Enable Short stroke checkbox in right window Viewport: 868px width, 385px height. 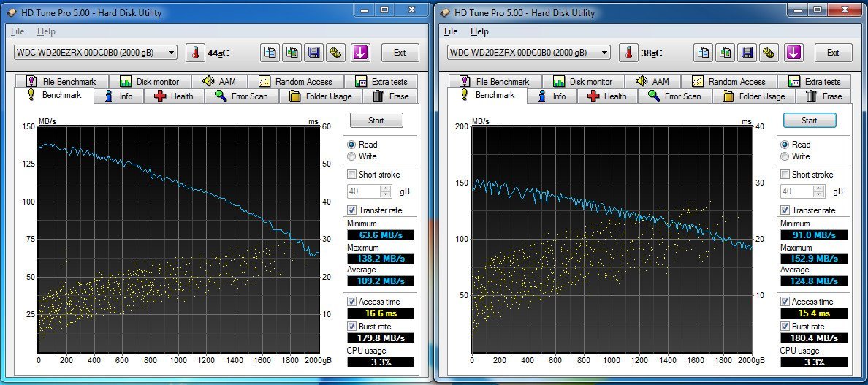[785, 175]
